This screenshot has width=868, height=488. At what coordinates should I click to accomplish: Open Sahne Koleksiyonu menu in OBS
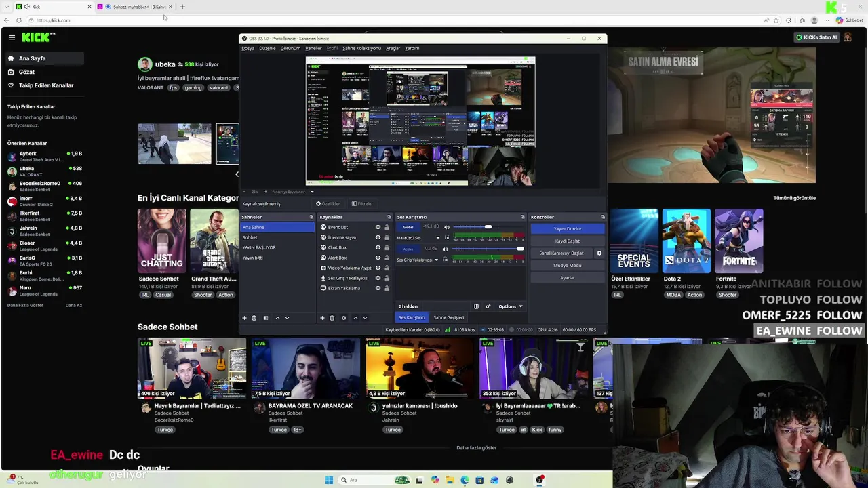click(361, 48)
